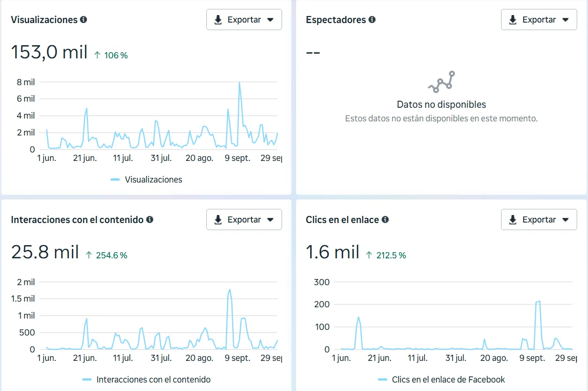Click the message Estos datos no están disponibles
Image resolution: width=588 pixels, height=391 pixels.
[x=441, y=119]
